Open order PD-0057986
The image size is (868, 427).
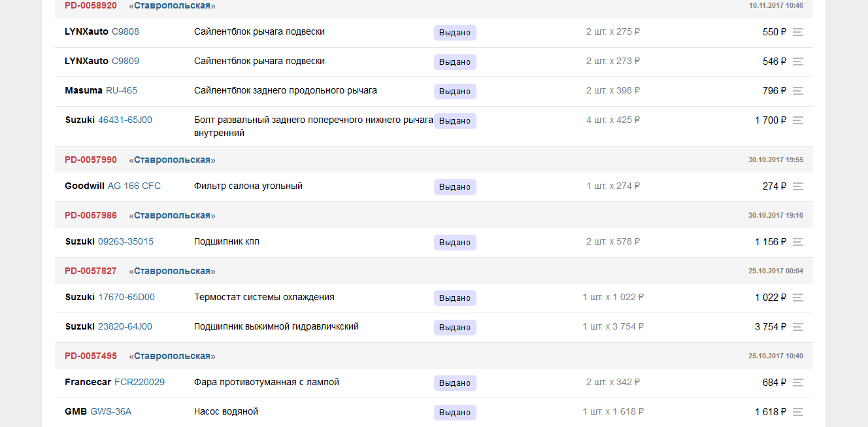coord(91,215)
